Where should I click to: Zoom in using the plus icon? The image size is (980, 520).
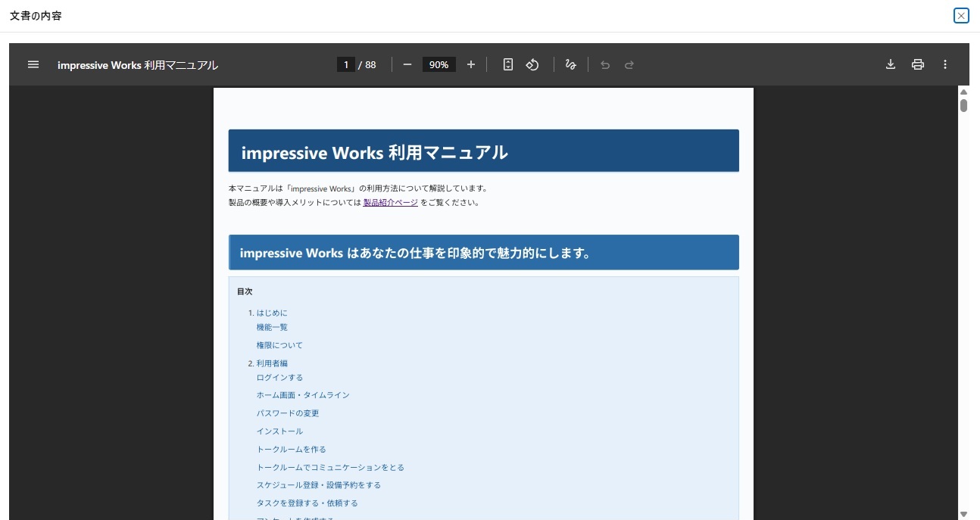pyautogui.click(x=470, y=64)
